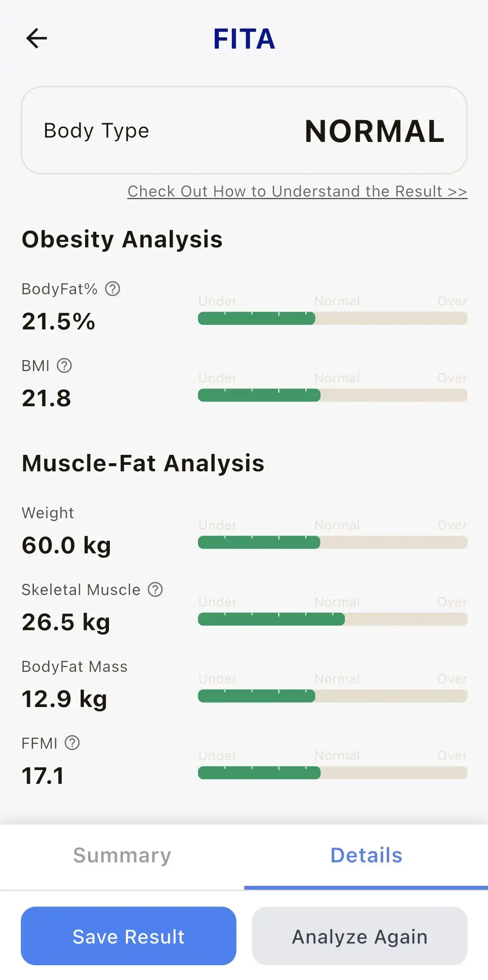Screen dimensions: 488x980
Task: Tap the BodyFat Mass range bar
Action: pyautogui.click(x=333, y=696)
